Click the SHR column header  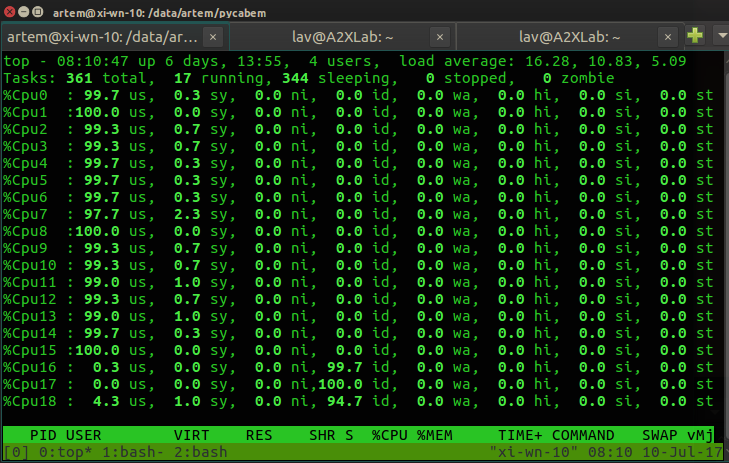coord(322,436)
